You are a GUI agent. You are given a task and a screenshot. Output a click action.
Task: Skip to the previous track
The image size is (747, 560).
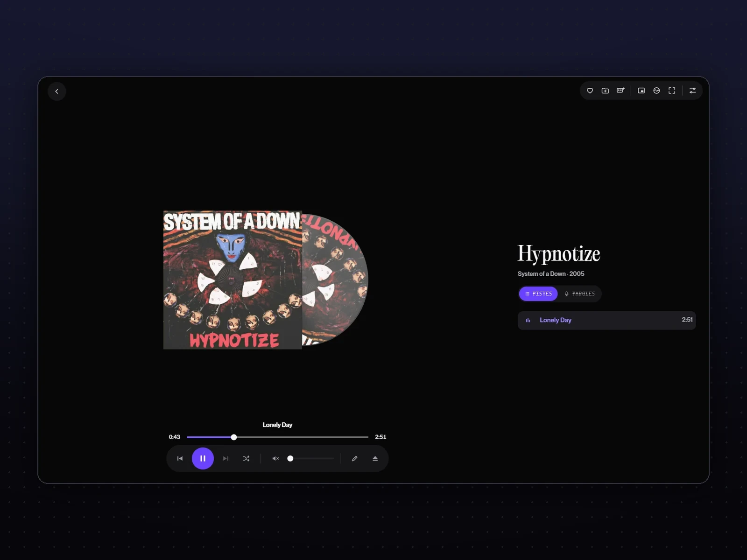(x=180, y=459)
